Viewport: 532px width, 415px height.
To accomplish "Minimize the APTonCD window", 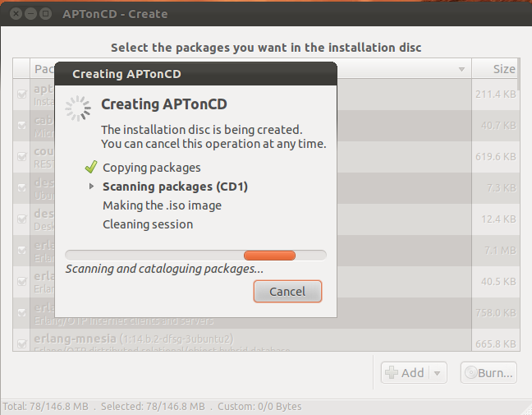I will point(31,14).
